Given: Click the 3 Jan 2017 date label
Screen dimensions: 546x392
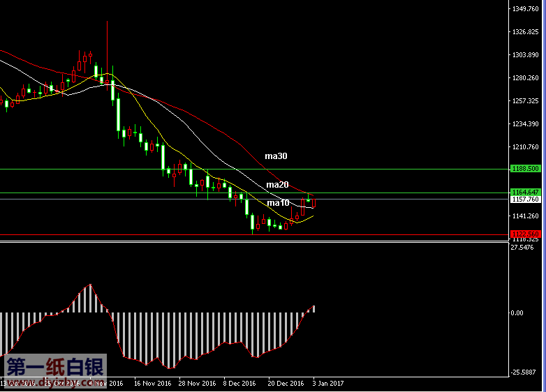Looking at the screenshot, I should (x=328, y=383).
